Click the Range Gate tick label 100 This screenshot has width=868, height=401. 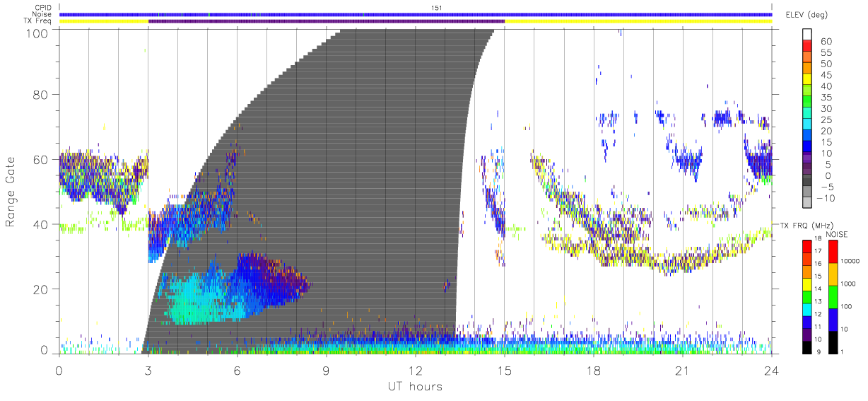coord(38,33)
